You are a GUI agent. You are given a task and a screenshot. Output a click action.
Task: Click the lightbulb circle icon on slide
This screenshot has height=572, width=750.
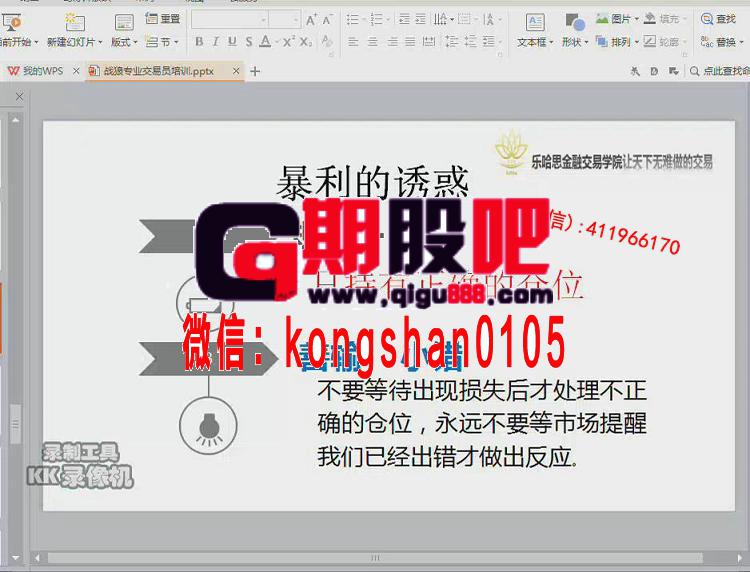tap(208, 426)
